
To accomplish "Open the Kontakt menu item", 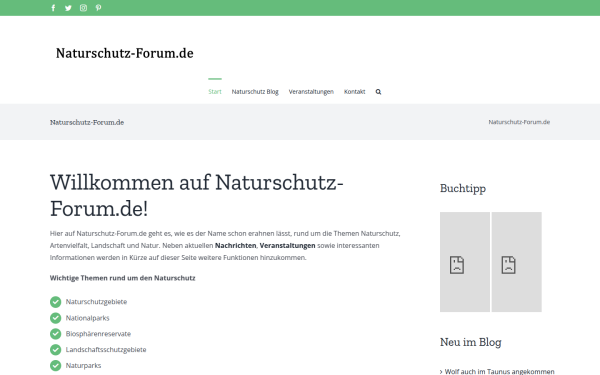I will coord(354,92).
